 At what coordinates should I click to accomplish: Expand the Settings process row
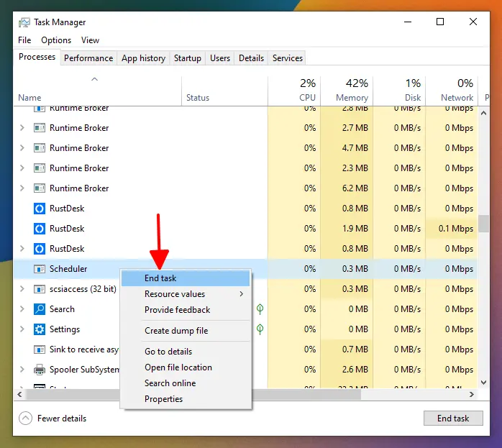coord(22,329)
